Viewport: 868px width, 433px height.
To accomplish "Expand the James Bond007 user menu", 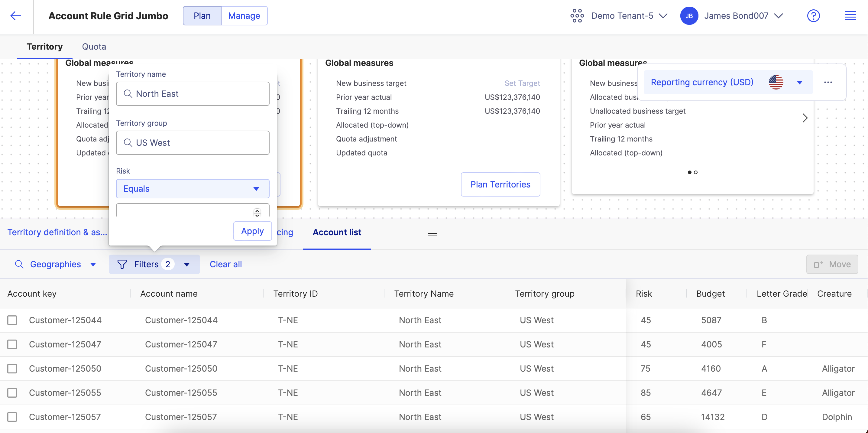I will pyautogui.click(x=778, y=16).
